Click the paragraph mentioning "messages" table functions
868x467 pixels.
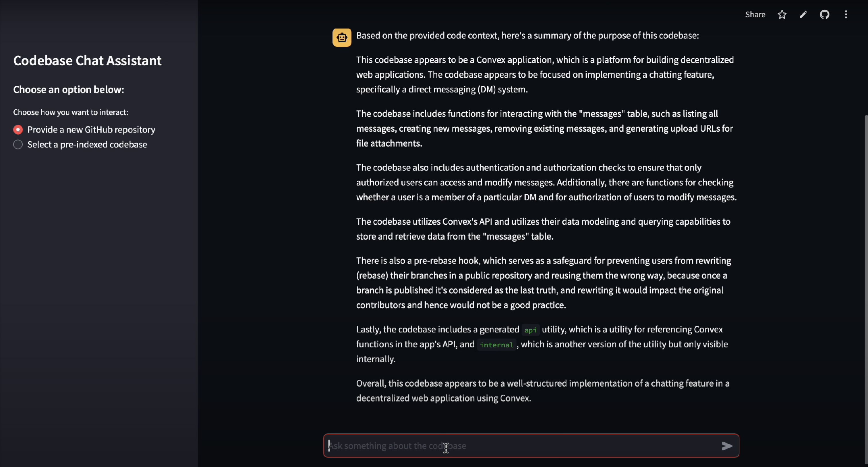(544, 128)
